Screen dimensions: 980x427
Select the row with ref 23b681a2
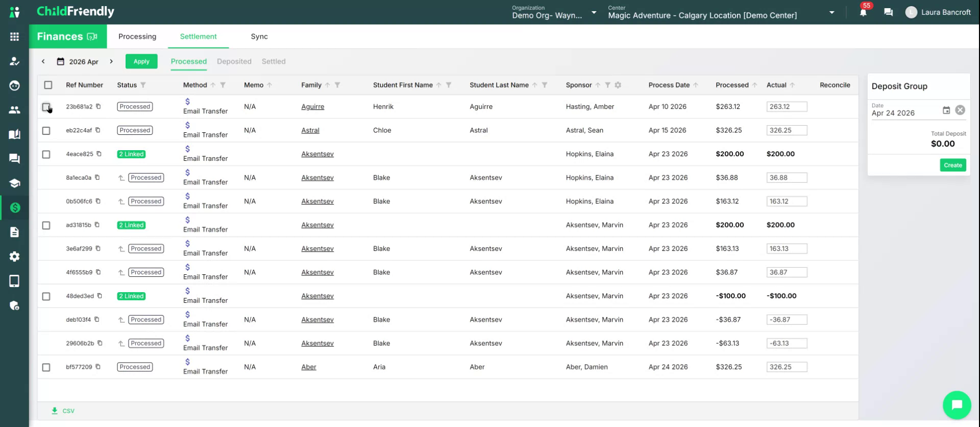coord(46,107)
